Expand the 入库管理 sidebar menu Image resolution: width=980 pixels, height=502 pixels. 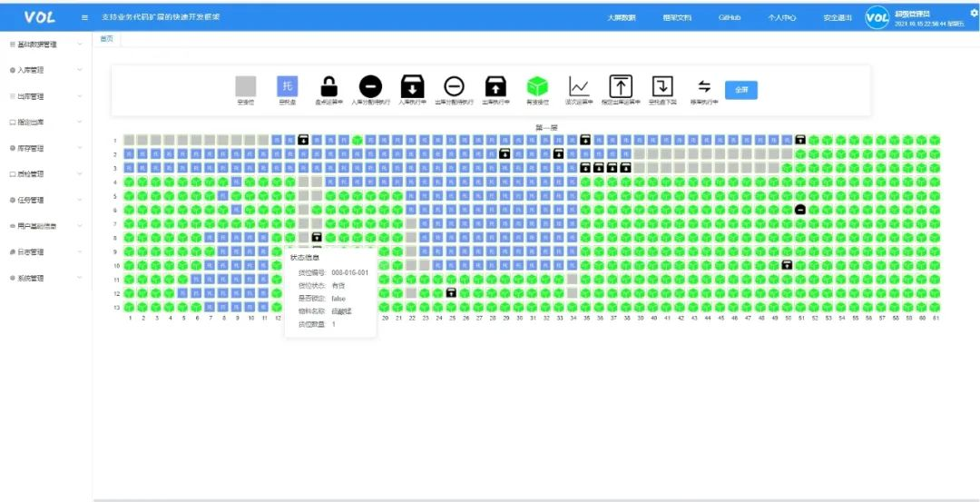point(45,70)
